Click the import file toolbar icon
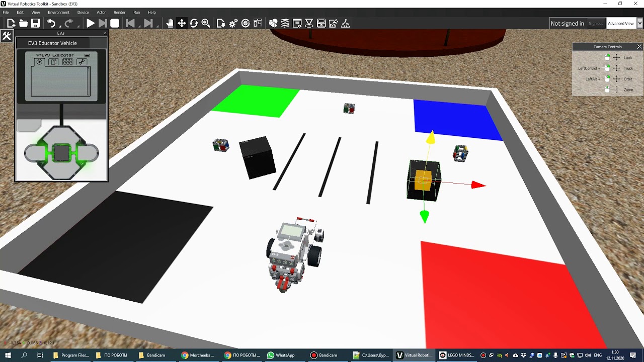 tap(221, 23)
